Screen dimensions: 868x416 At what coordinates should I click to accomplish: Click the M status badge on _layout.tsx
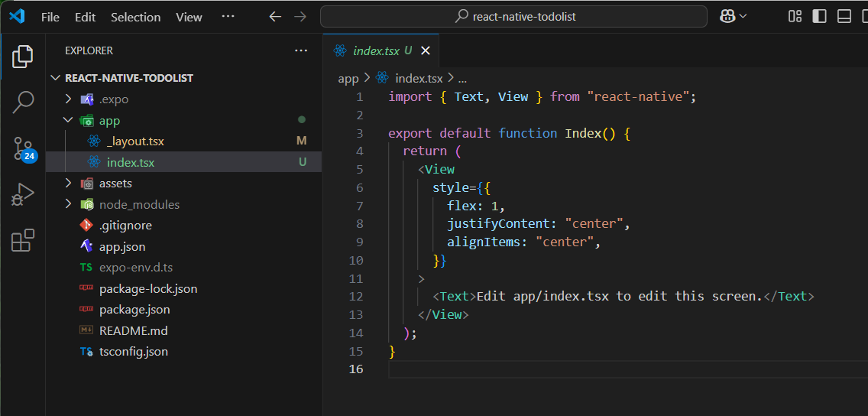pos(302,141)
